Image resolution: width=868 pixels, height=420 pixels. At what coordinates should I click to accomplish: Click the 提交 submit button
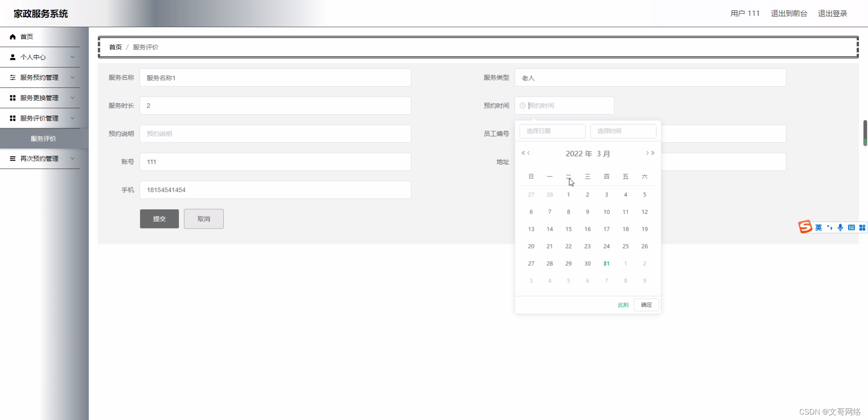pos(159,219)
